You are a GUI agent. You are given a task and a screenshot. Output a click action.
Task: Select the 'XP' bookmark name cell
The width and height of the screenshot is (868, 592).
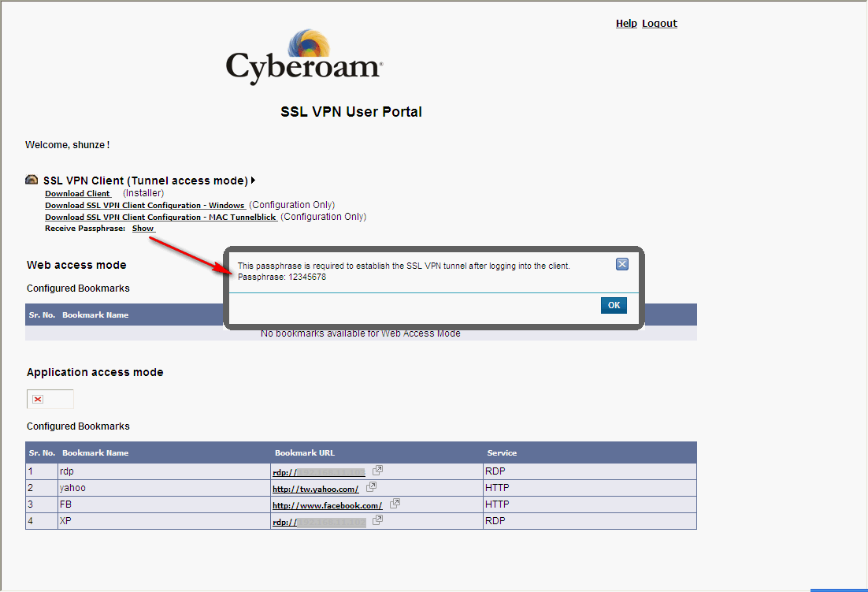point(164,521)
